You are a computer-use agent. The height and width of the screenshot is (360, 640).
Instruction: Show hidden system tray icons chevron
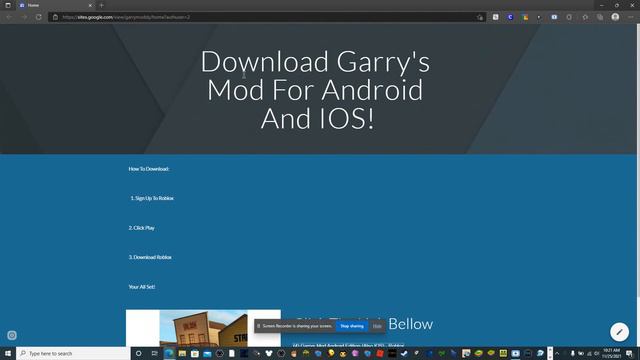point(558,353)
